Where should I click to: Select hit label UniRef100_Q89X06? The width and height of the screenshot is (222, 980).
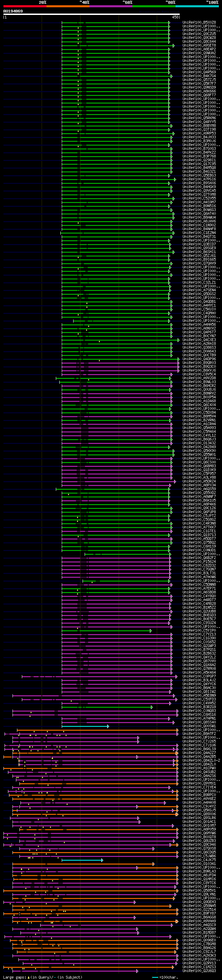(x=199, y=814)
